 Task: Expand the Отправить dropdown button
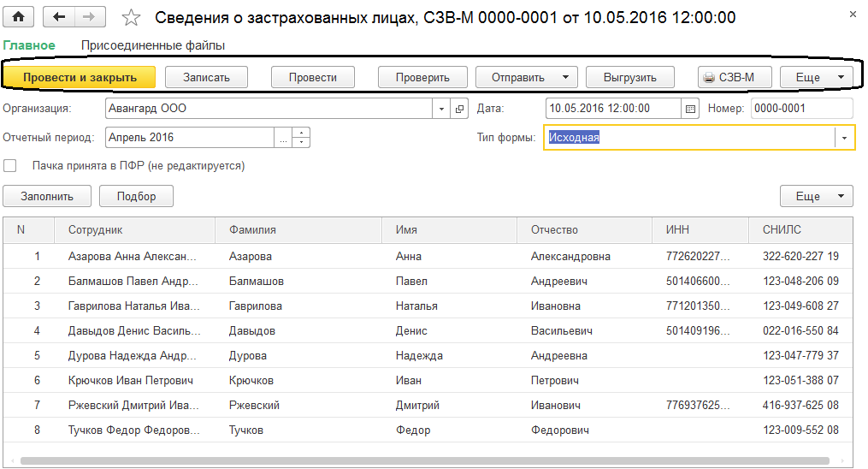coord(565,77)
